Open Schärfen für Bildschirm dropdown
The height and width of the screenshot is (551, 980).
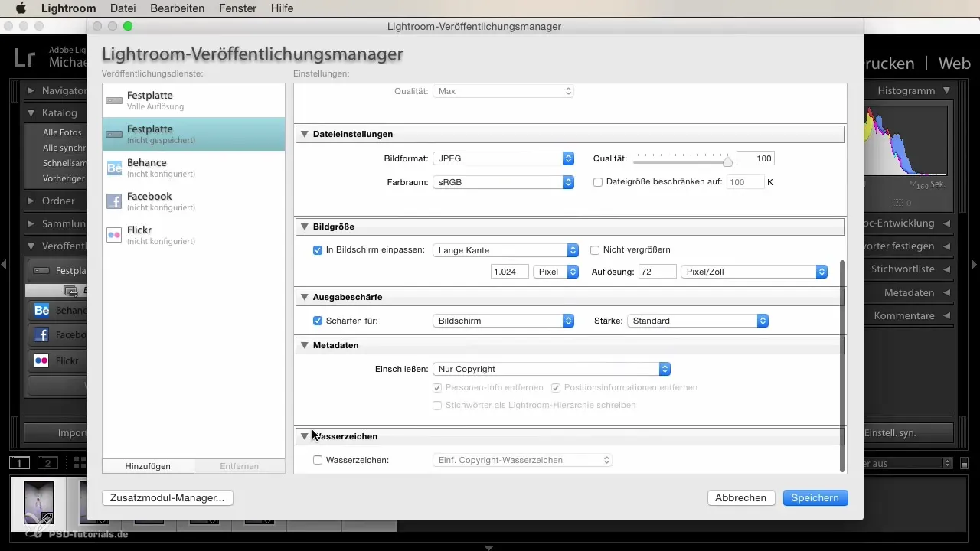pyautogui.click(x=503, y=321)
